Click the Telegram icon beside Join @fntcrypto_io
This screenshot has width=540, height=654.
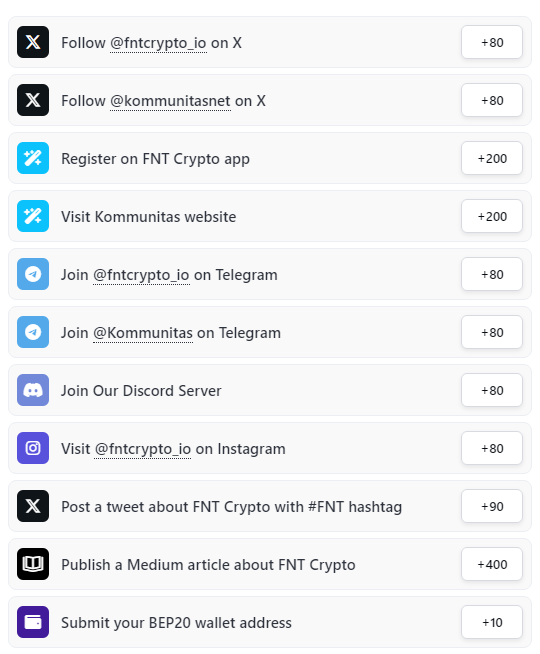(33, 274)
